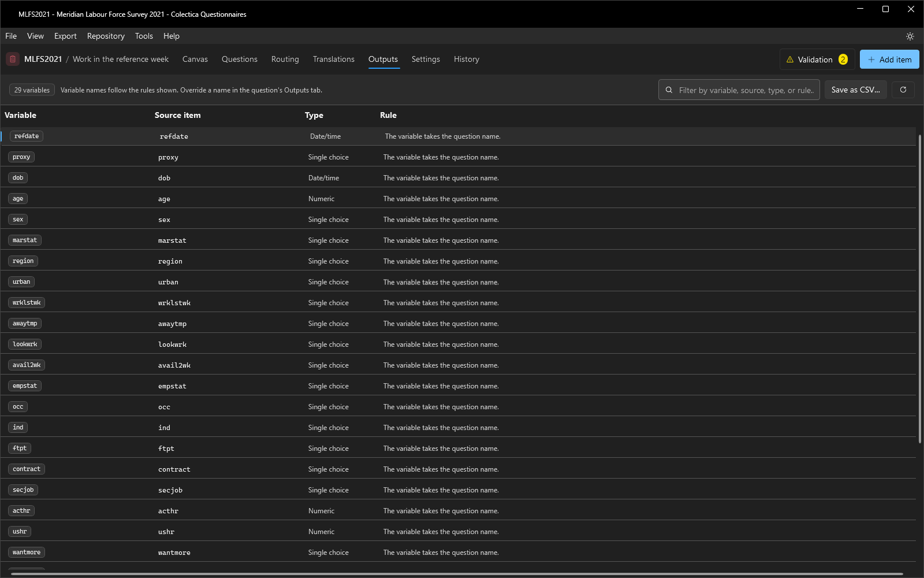Screen dimensions: 924x578
Task: Select the Outputs tab
Action: tap(383, 59)
